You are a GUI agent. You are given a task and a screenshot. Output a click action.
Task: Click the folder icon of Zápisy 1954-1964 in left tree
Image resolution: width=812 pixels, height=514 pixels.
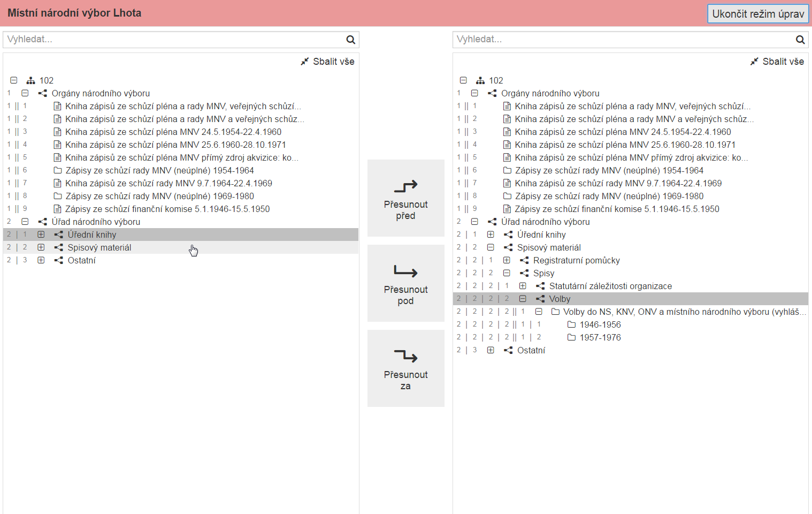coord(58,170)
